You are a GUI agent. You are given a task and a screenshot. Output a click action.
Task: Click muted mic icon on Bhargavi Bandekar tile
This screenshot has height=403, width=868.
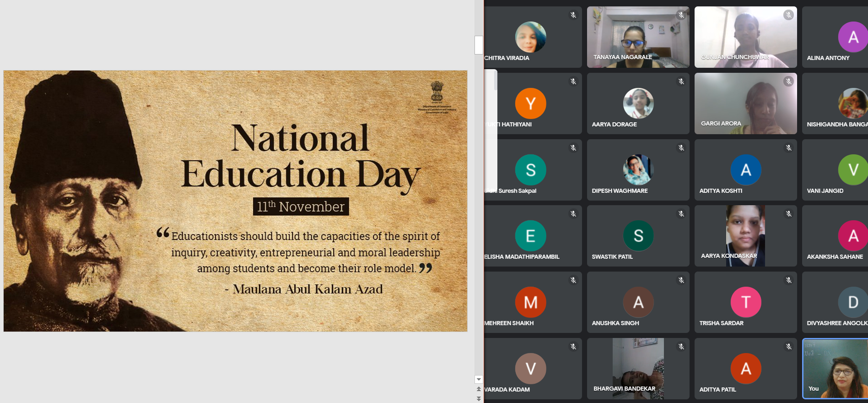(x=681, y=347)
